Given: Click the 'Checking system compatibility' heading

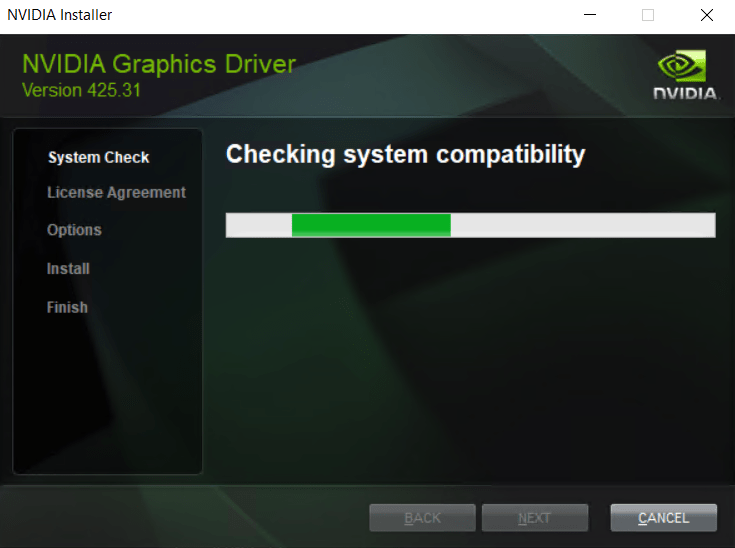Looking at the screenshot, I should 405,155.
